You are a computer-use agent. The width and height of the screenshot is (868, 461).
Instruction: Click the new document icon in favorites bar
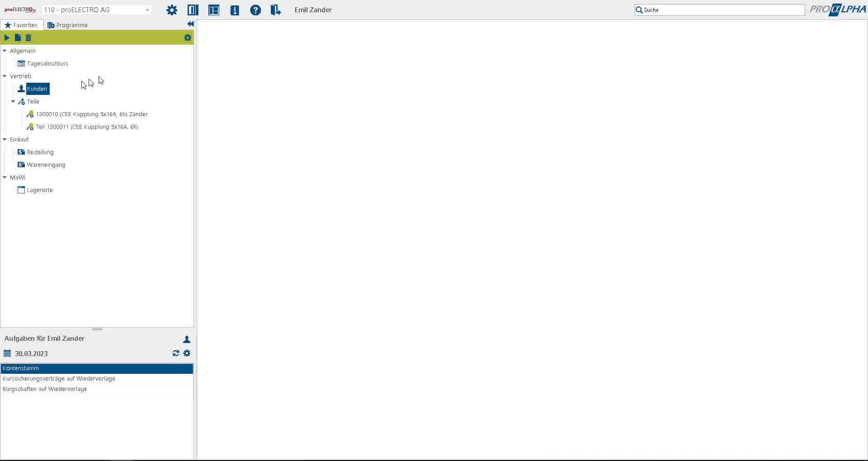(18, 38)
